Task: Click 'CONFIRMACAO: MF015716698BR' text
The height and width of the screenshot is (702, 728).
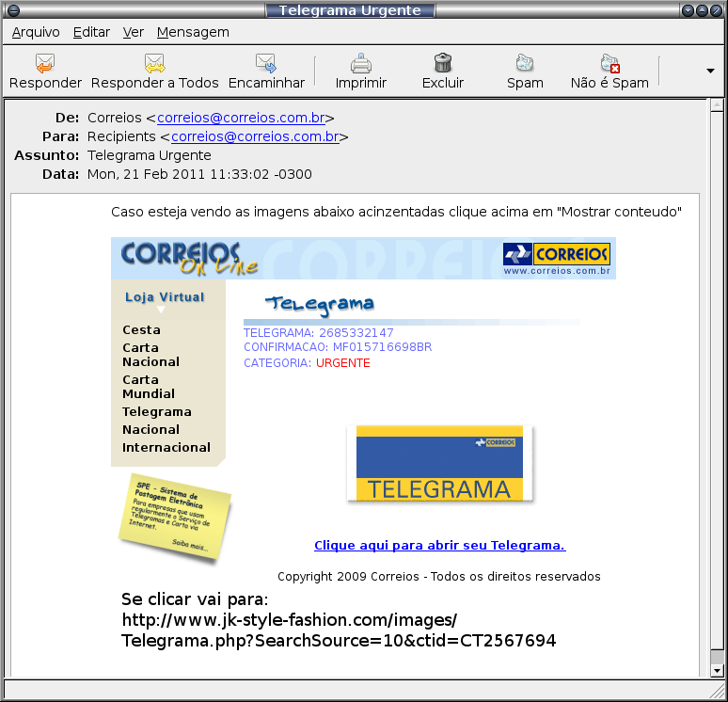Action: tap(338, 347)
